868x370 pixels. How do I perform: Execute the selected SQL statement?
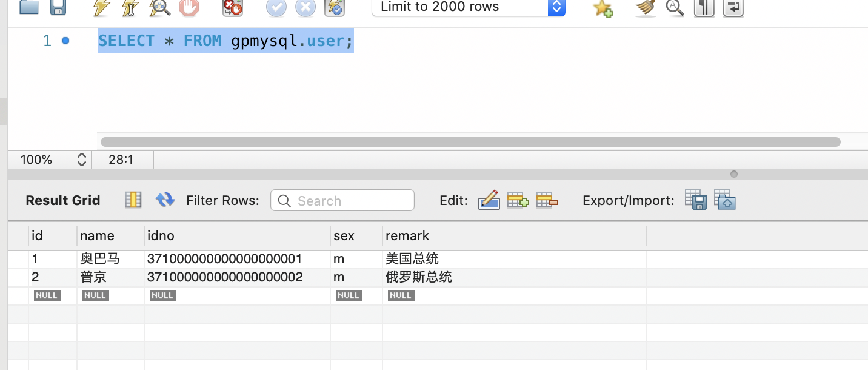tap(102, 7)
